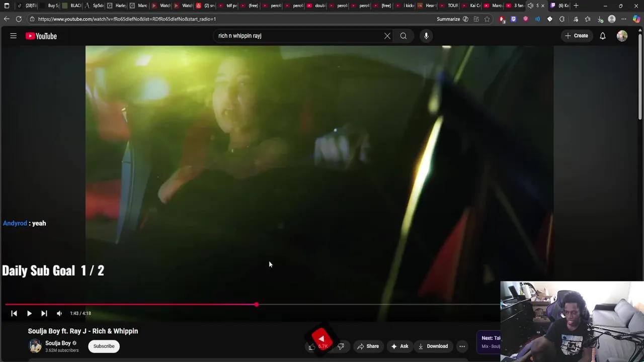Open a new browser tab
Viewport: 644px width, 362px height.
[576, 6]
